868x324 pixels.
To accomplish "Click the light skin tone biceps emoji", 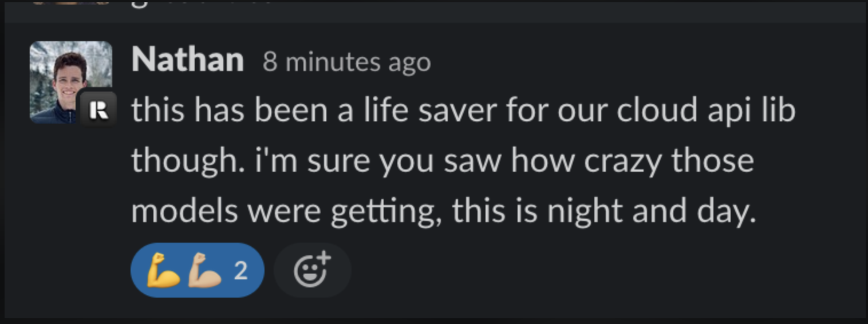I will click(204, 270).
